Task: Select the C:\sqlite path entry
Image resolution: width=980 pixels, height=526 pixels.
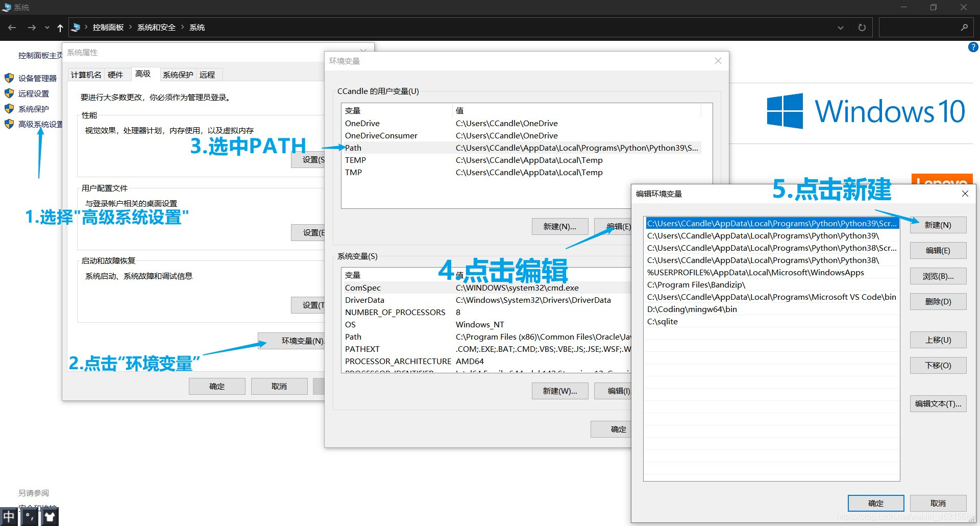Action: click(x=772, y=321)
